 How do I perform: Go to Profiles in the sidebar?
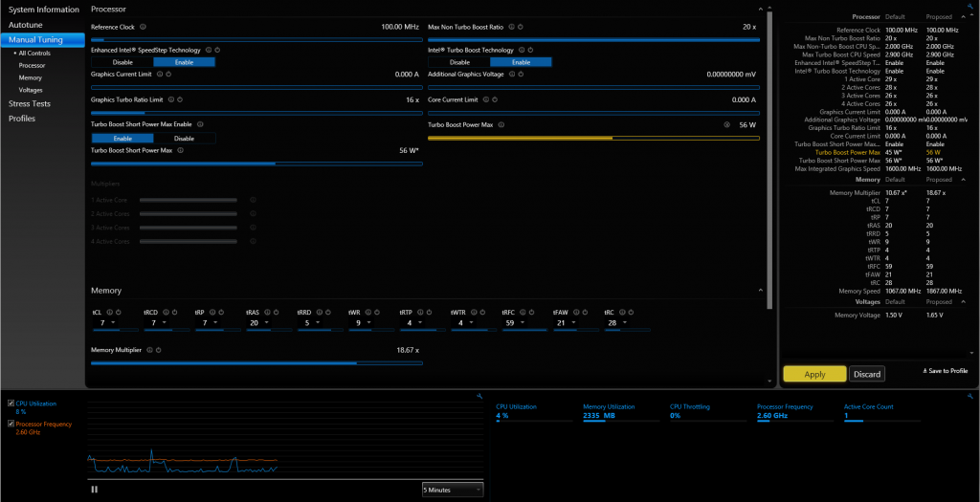point(22,119)
